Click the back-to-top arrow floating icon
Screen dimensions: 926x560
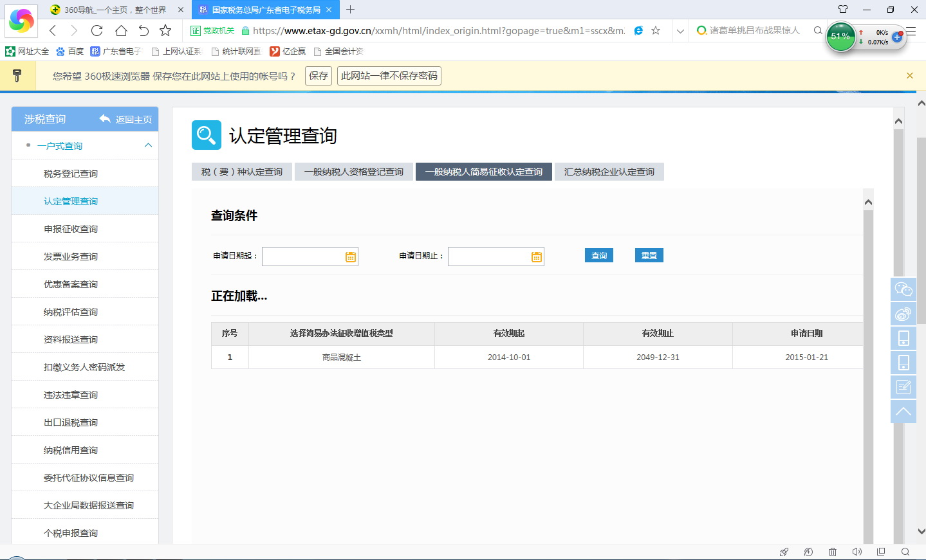pos(903,411)
